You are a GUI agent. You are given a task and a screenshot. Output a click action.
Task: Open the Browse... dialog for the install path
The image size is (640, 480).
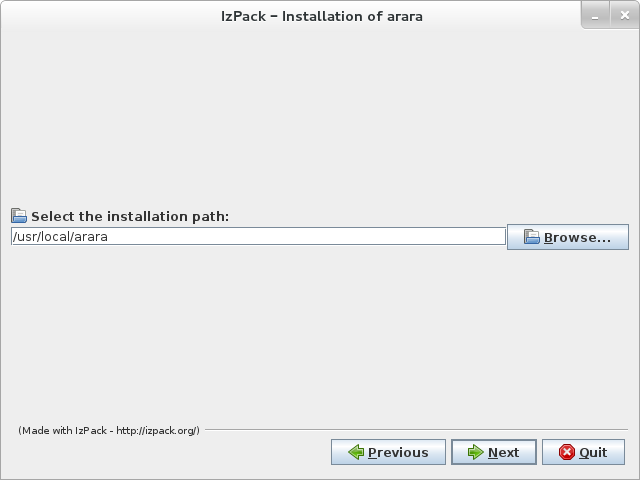pyautogui.click(x=567, y=238)
